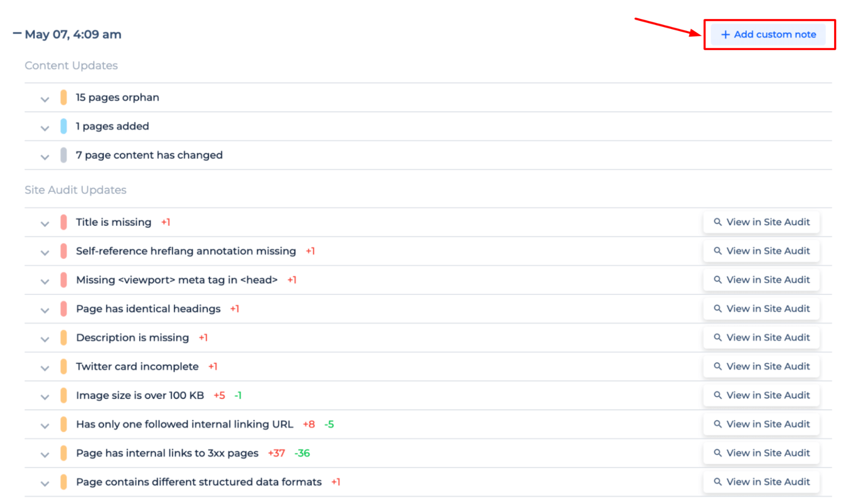The image size is (849, 504).
Task: Collapse the May 07, 4:09 am section
Action: [17, 33]
